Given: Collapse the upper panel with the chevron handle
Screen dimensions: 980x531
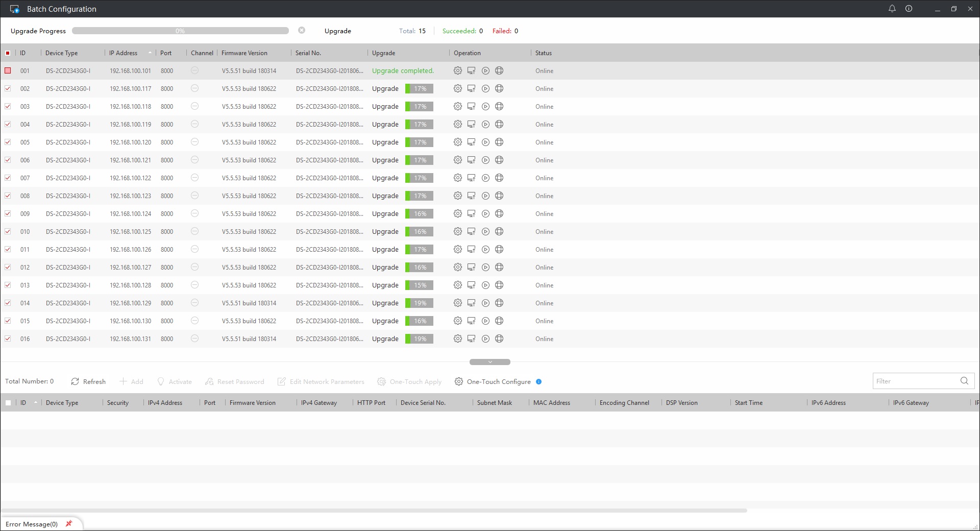Looking at the screenshot, I should (x=490, y=362).
